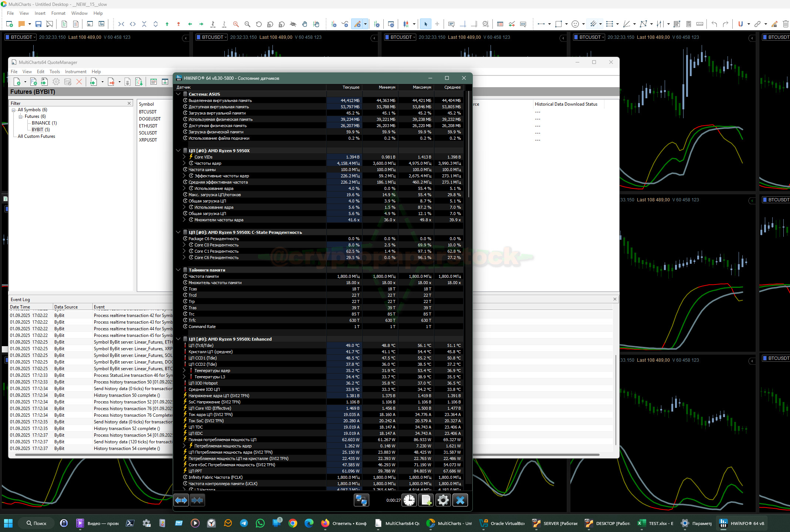Click the HWiNFO settings gear button

pyautogui.click(x=443, y=500)
